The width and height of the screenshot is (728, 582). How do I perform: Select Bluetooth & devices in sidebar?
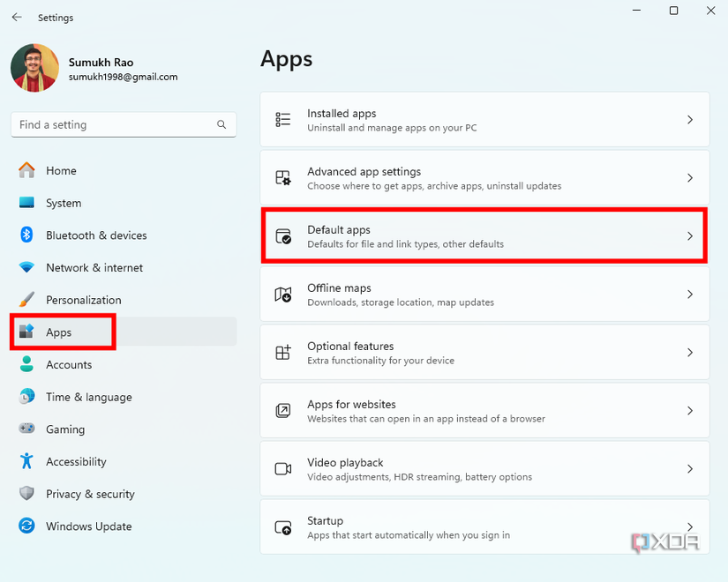[96, 235]
